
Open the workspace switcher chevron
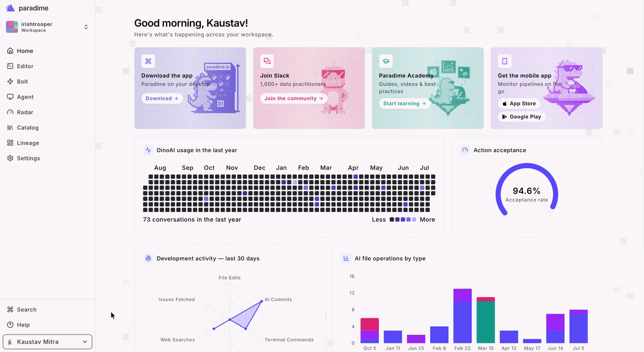pos(86,27)
